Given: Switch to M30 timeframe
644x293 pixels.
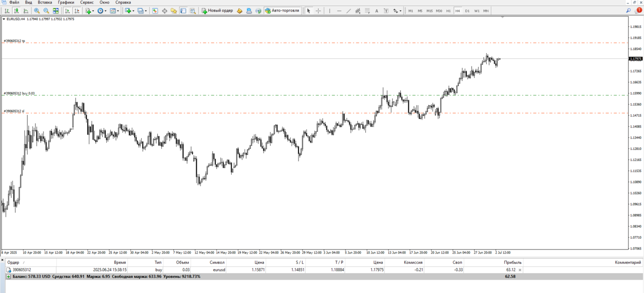Looking at the screenshot, I should (x=439, y=10).
